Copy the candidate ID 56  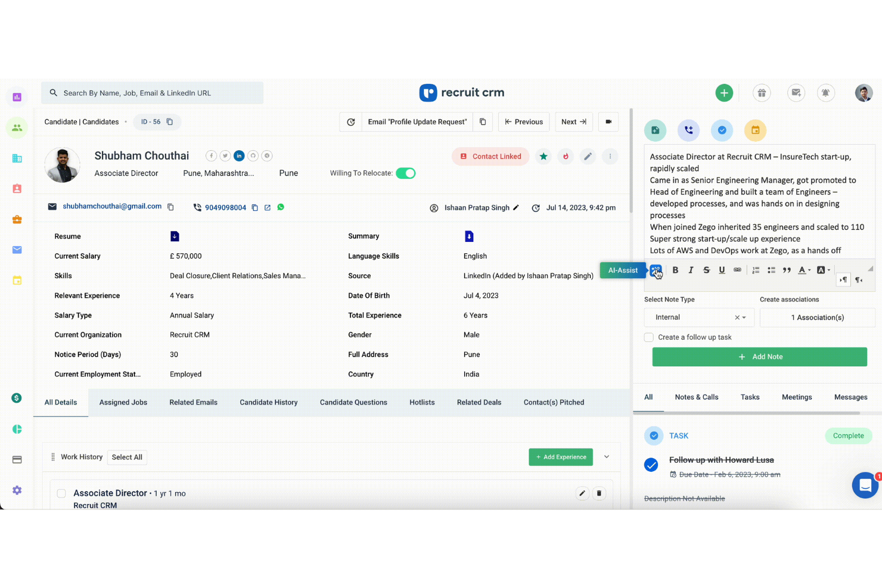coord(170,122)
